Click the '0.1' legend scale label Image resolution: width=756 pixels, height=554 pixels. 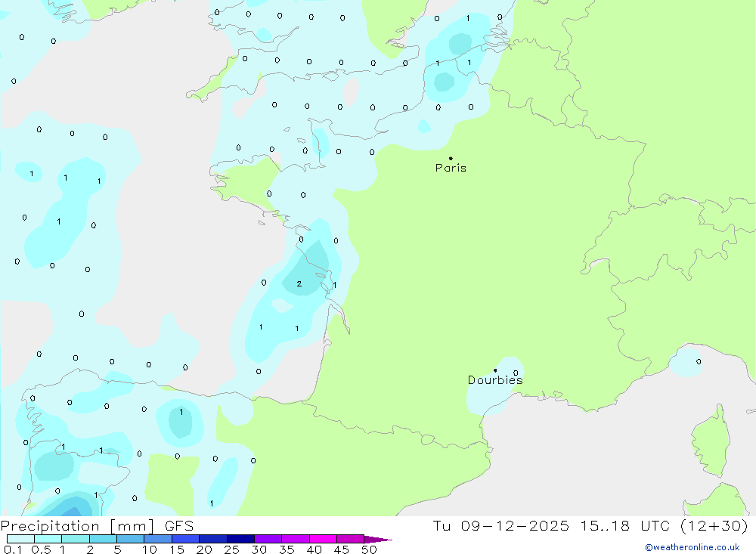click(x=13, y=549)
